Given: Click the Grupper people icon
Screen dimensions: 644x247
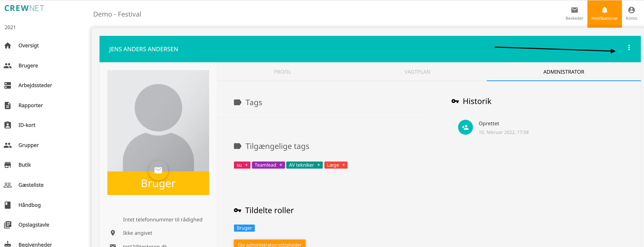Looking at the screenshot, I should pos(8,145).
